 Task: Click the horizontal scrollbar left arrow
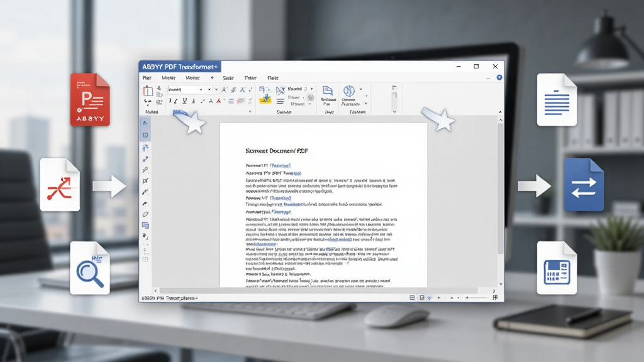156,291
